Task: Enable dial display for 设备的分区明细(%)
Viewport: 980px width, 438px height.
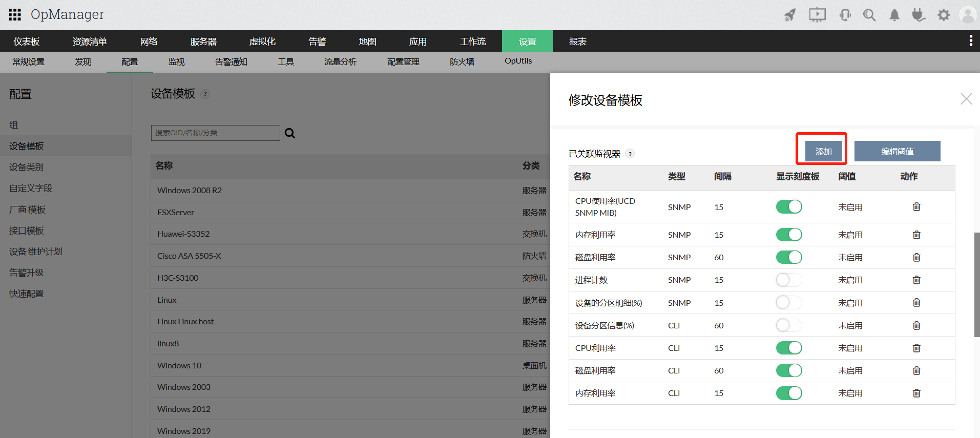Action: 789,303
